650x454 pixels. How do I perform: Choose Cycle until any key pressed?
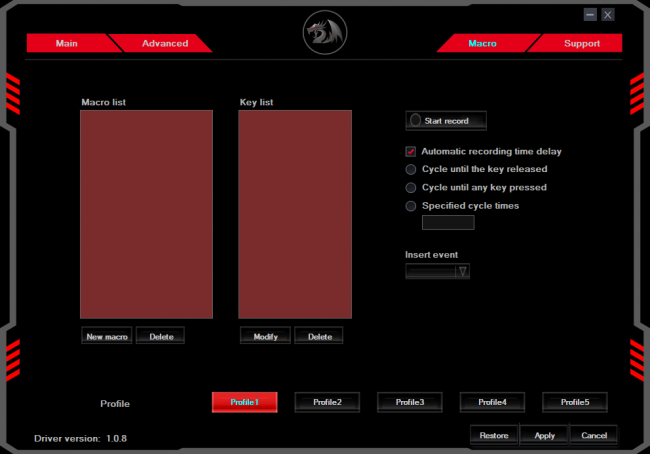[410, 187]
